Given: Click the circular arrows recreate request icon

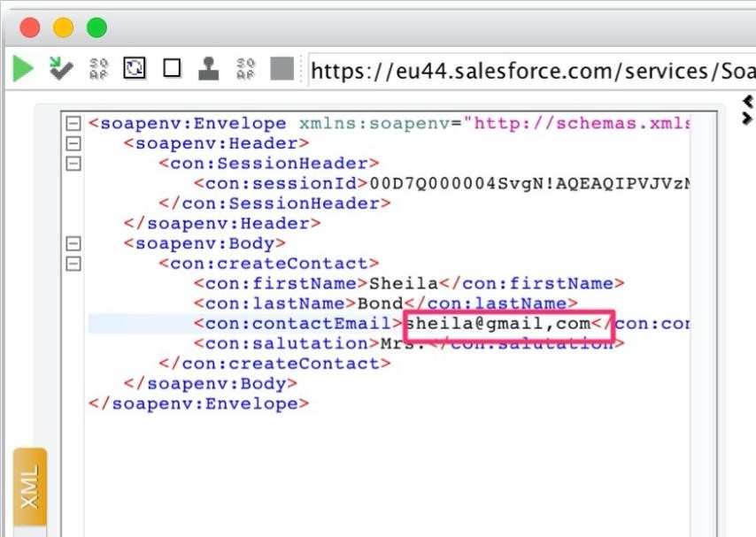Looking at the screenshot, I should coord(135,69).
